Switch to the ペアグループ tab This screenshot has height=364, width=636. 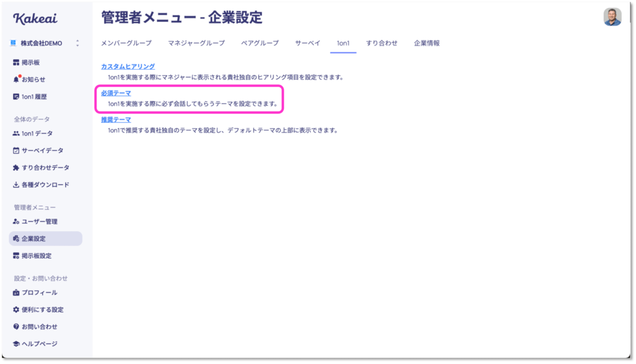[x=260, y=43]
